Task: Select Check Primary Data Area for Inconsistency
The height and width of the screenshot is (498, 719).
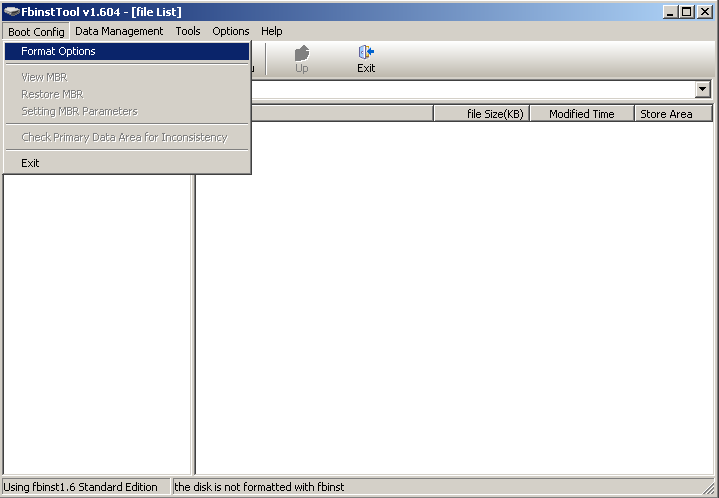Action: click(127, 137)
